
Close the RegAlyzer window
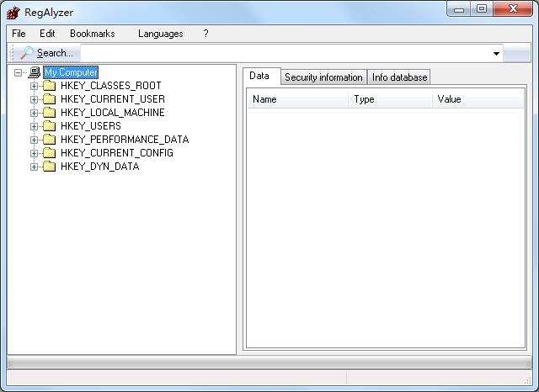(x=513, y=9)
